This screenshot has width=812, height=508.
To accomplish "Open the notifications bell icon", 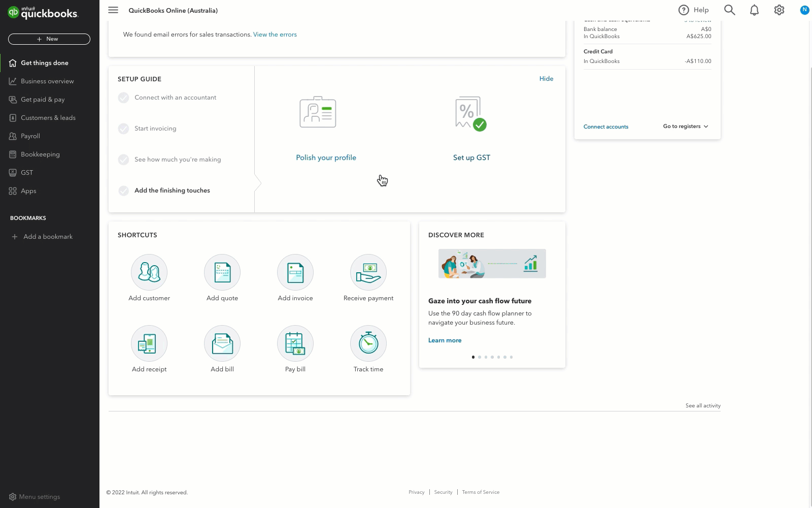I will coord(754,10).
